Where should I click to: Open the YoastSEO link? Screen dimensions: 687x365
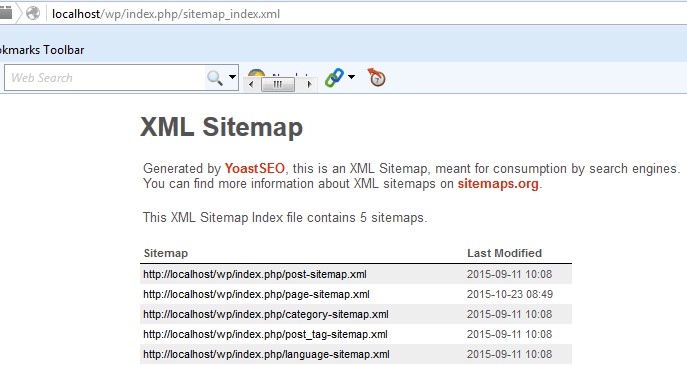click(x=255, y=168)
